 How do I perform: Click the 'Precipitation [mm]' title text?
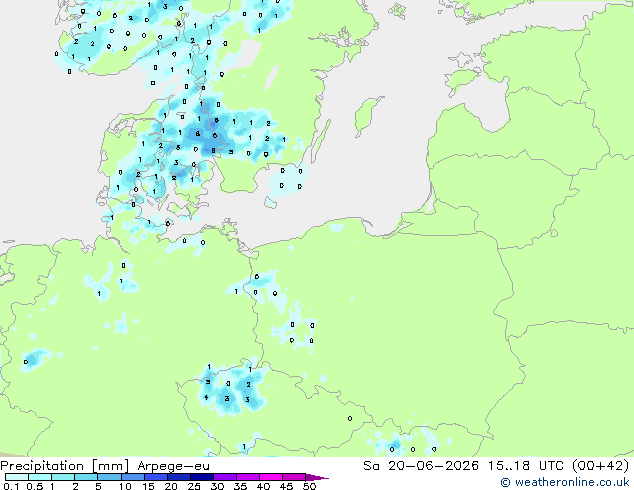(x=65, y=466)
